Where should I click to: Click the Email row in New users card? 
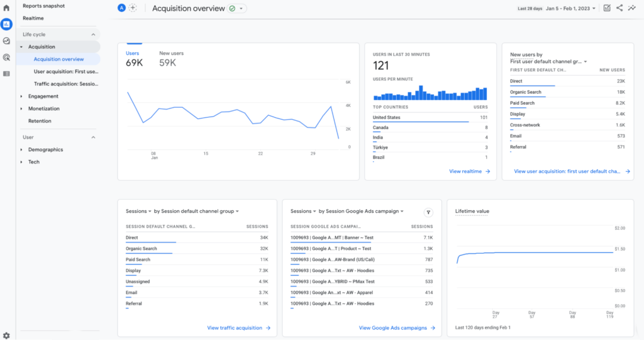click(567, 137)
